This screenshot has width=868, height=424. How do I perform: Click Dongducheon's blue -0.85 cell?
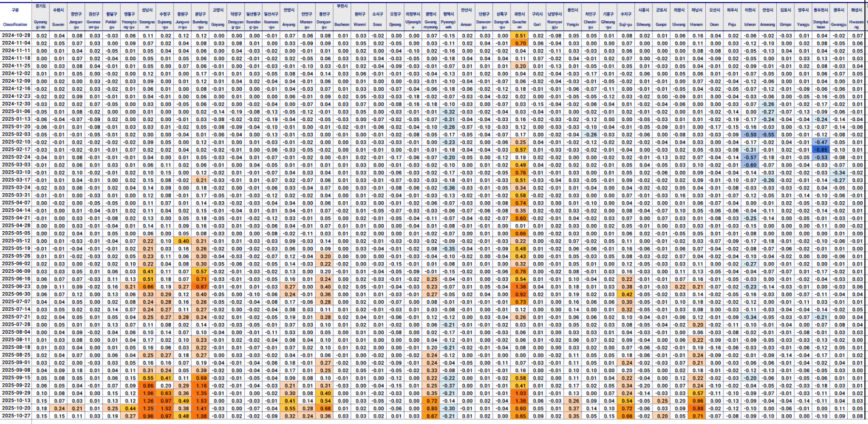pos(821,150)
